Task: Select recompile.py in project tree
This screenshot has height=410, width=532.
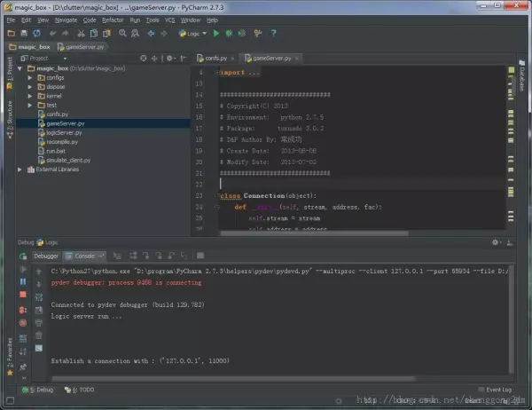Action: (x=62, y=142)
